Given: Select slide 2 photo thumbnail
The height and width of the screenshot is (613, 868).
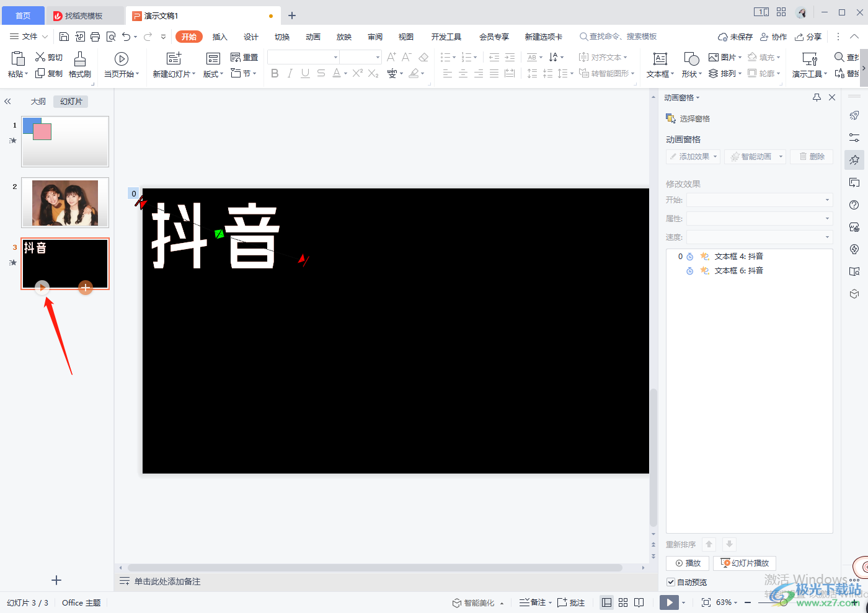Looking at the screenshot, I should pyautogui.click(x=65, y=203).
